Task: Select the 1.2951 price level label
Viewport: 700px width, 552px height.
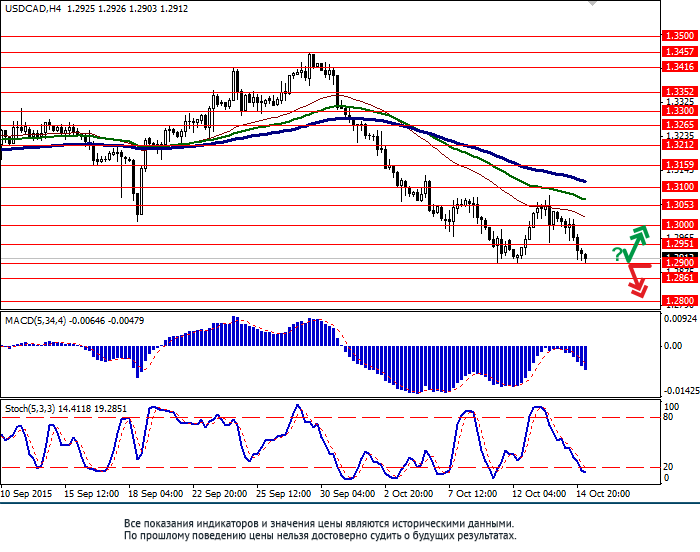Action: [x=680, y=244]
